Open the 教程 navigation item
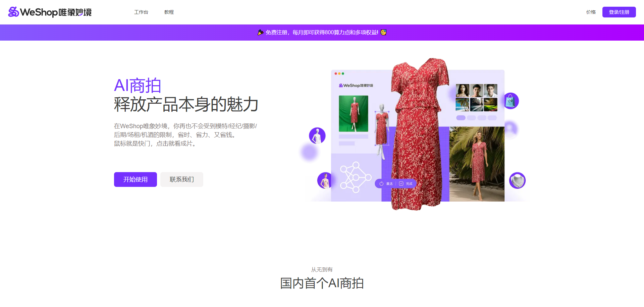The height and width of the screenshot is (307, 644). tap(169, 12)
